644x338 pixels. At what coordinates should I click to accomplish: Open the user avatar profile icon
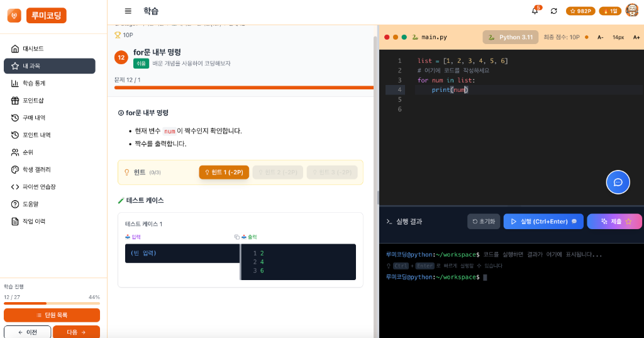(x=631, y=11)
